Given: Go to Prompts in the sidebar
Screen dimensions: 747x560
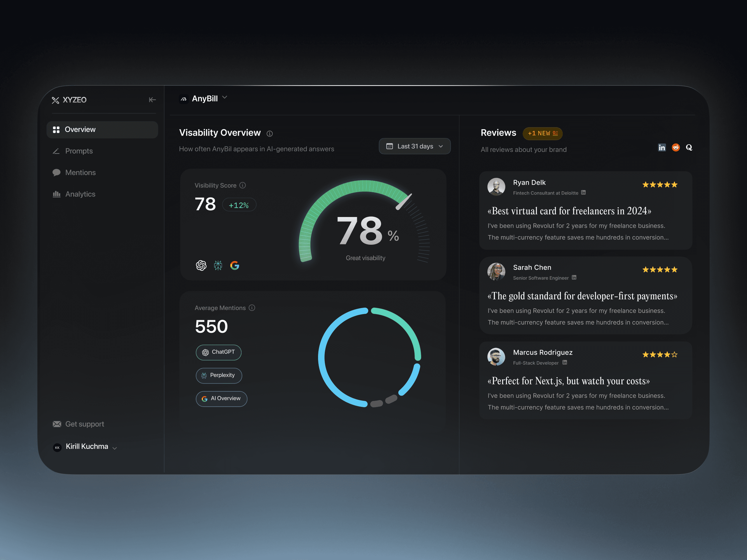Looking at the screenshot, I should [79, 151].
